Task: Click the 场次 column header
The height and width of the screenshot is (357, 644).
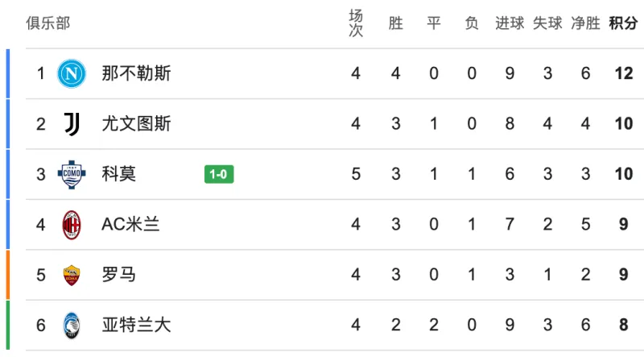Action: [356, 23]
